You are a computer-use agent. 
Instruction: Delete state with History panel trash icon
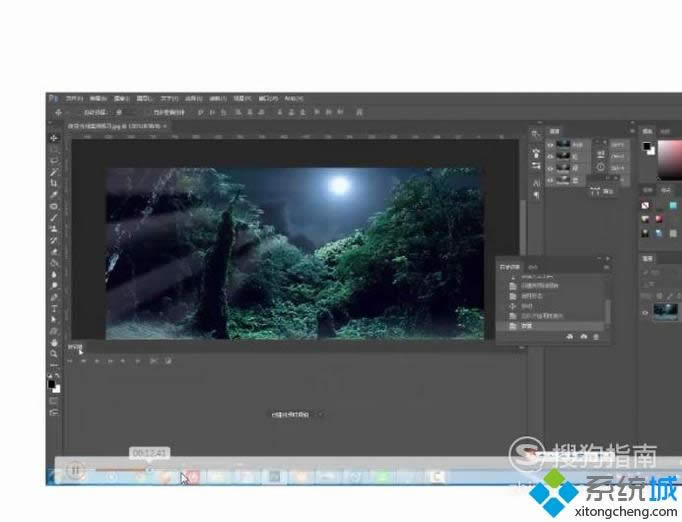[x=596, y=337]
